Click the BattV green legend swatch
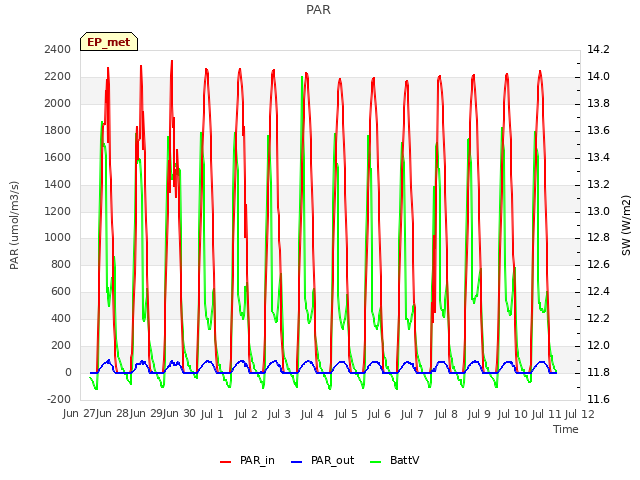The height and width of the screenshot is (480, 640). pos(375,462)
